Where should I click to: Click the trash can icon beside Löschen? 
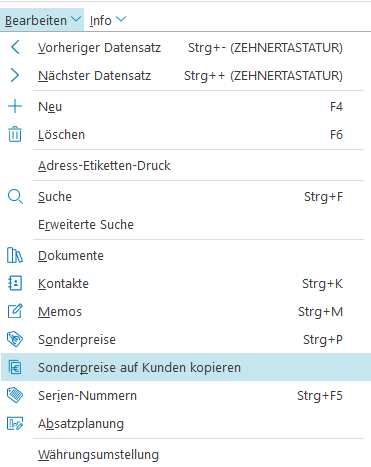[x=15, y=134]
